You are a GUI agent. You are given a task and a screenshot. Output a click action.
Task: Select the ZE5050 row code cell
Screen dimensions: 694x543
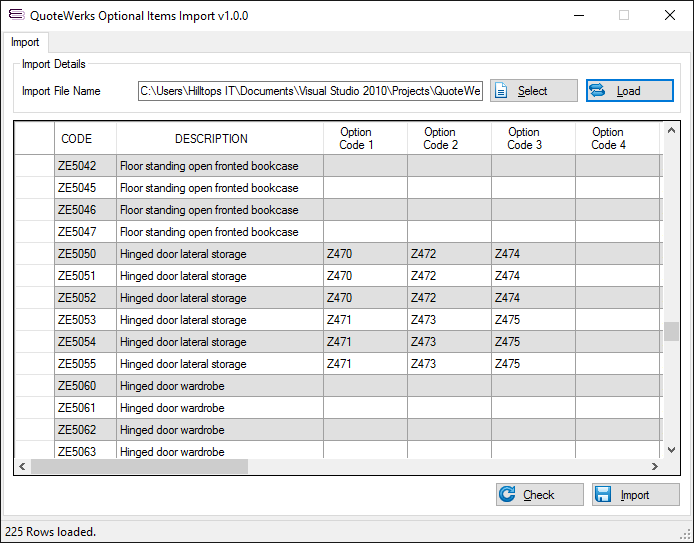[85, 254]
